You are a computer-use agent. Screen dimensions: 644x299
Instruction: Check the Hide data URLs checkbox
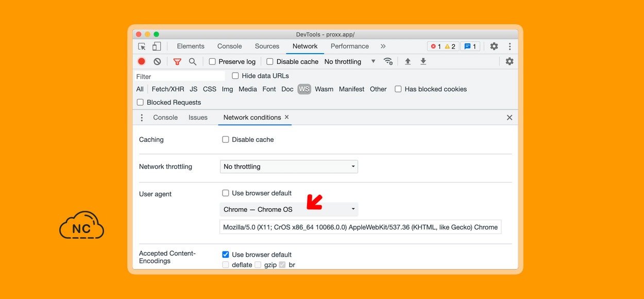click(x=235, y=76)
